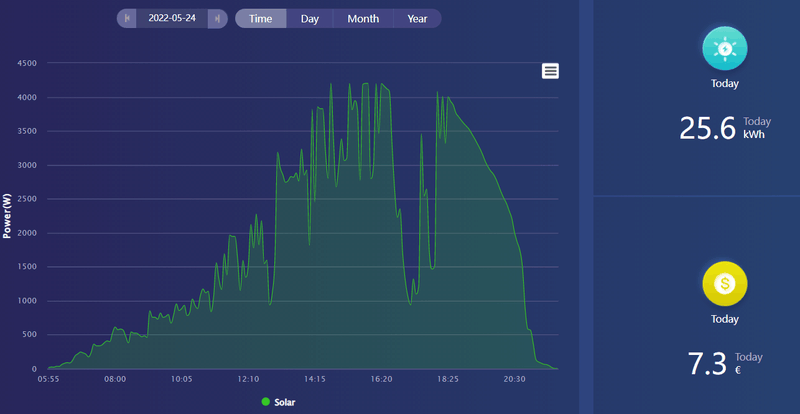Click the 7.3 euro earnings value
The width and height of the screenshot is (800, 414).
pyautogui.click(x=707, y=364)
